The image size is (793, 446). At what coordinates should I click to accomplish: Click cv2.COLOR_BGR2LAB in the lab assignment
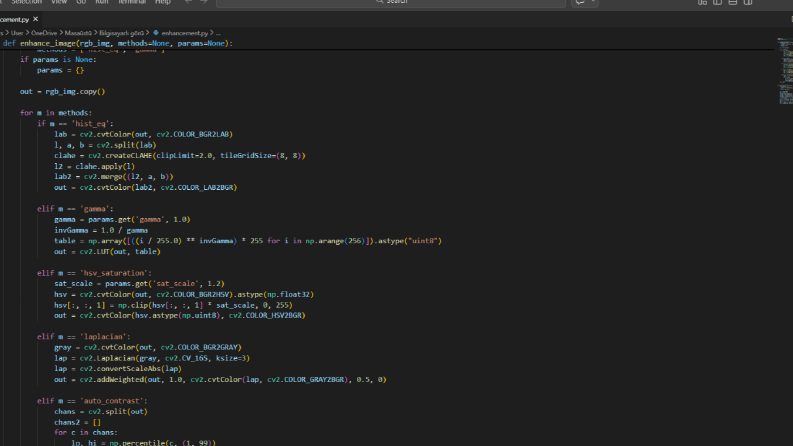(193, 134)
